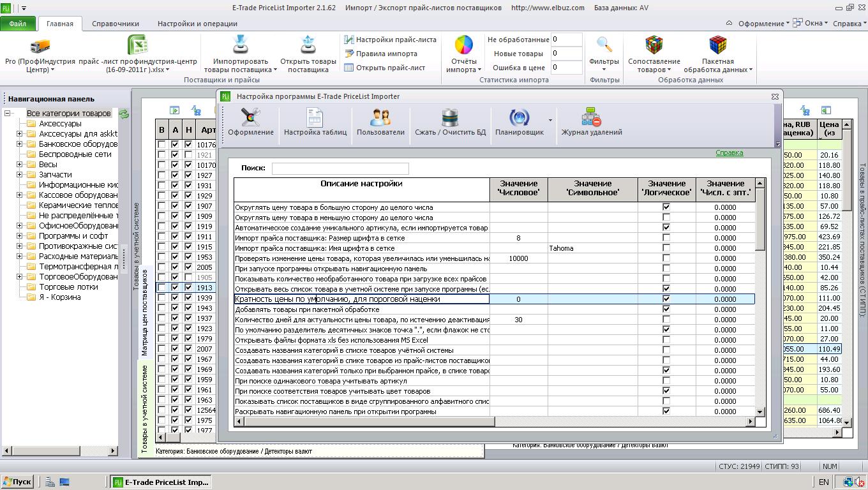This screenshot has width=868, height=490.
Task: Click the green refresh icon beside Все категории товаров
Action: [x=124, y=114]
